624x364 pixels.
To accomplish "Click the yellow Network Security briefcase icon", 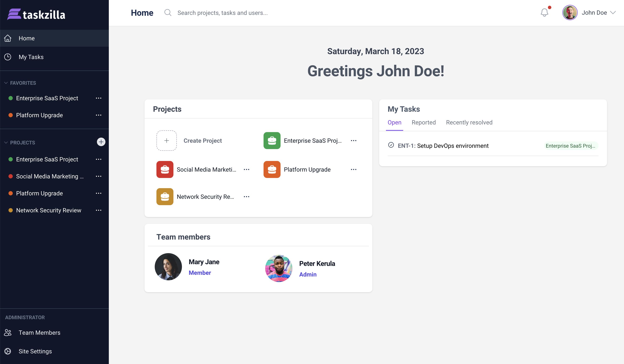I will tap(165, 197).
